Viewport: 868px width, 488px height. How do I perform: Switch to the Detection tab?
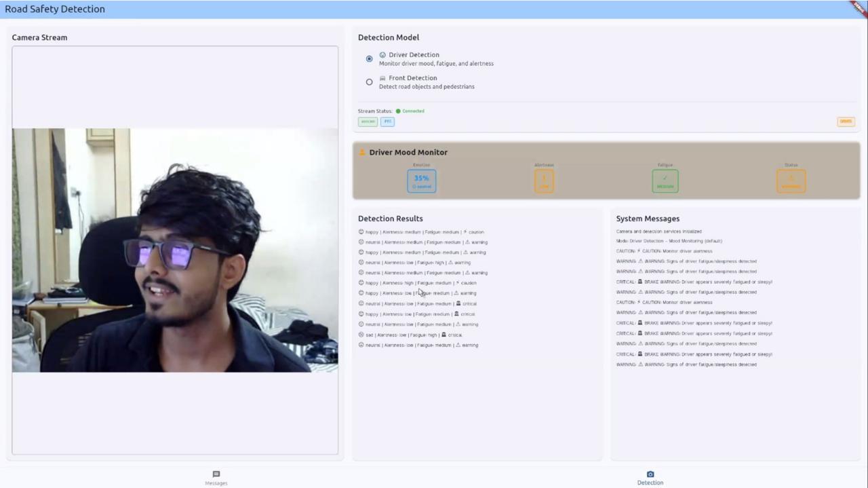pos(650,478)
